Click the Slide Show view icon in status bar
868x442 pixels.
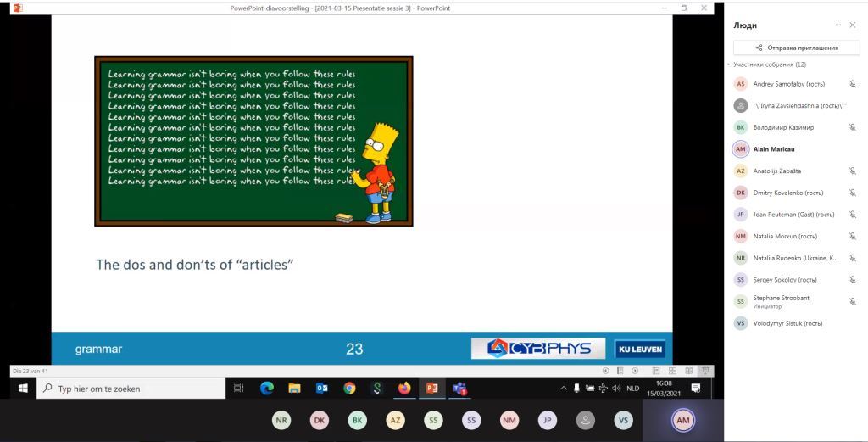(705, 371)
